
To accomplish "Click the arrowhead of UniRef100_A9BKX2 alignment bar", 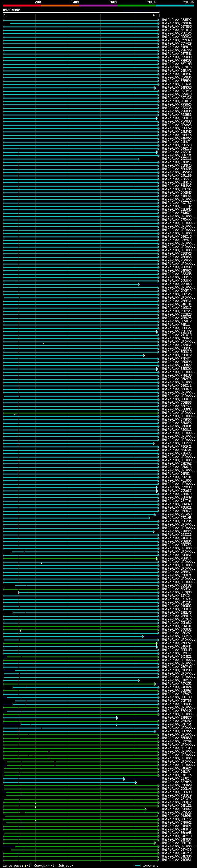I will pyautogui.click(x=146, y=809).
